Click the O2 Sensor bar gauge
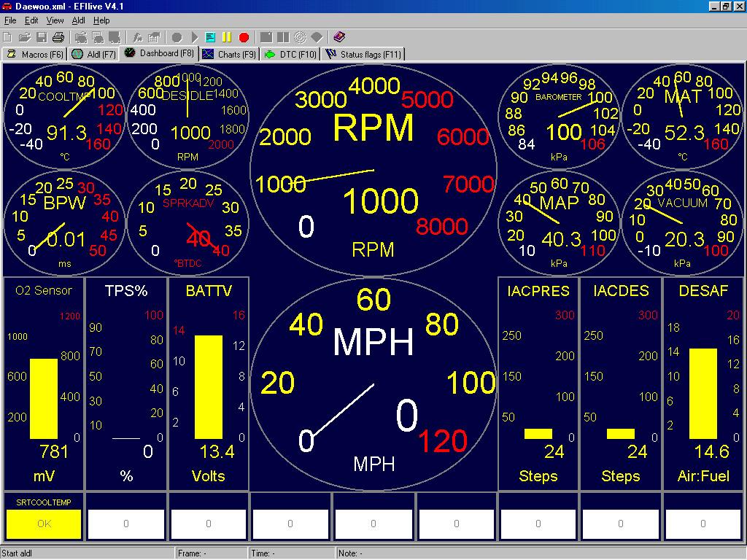747x560 pixels. [x=44, y=399]
